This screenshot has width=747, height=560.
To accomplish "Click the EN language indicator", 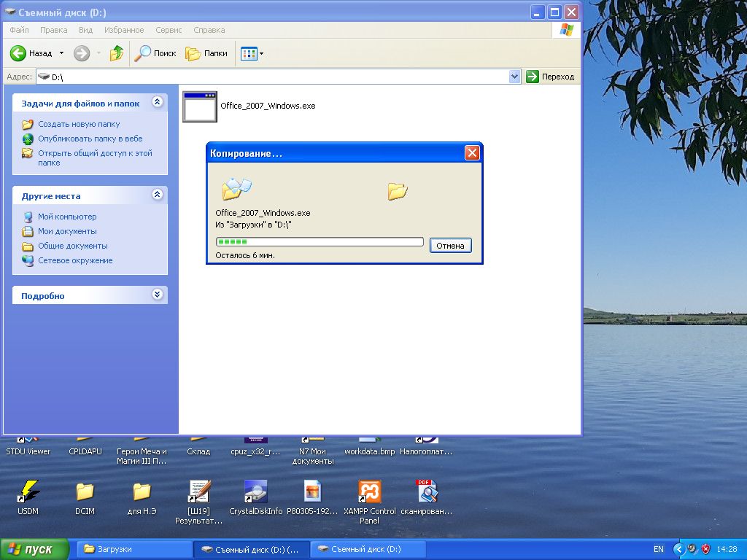I will 659,549.
